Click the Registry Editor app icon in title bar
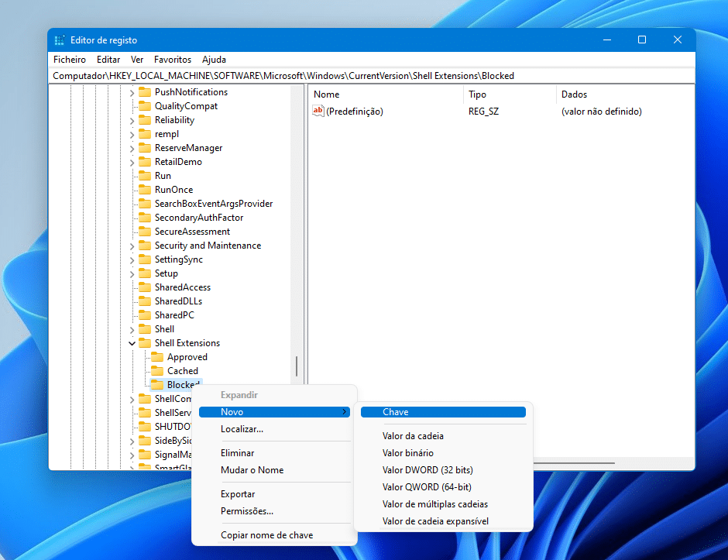728x560 pixels. click(60, 40)
